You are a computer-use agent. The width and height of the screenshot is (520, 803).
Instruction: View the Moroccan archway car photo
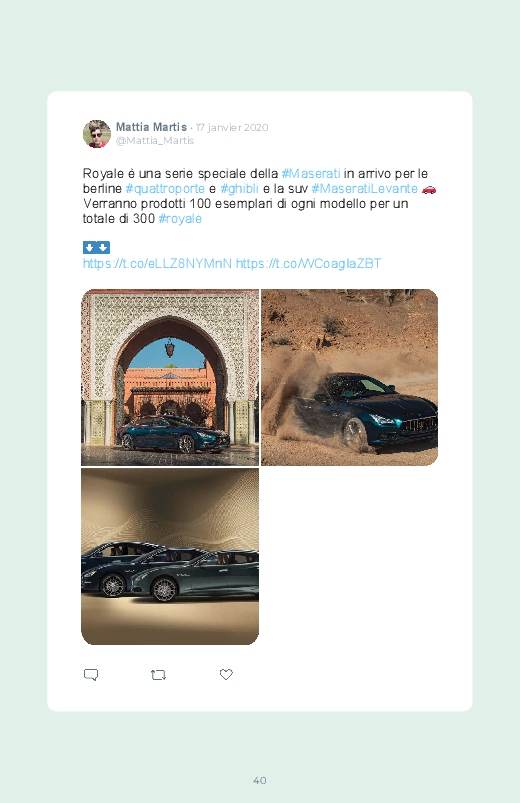click(x=170, y=377)
